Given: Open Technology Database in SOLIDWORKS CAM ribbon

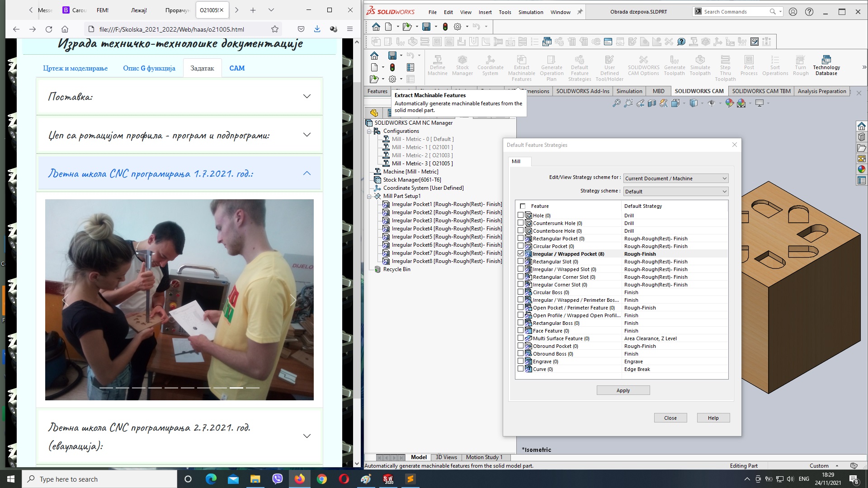Looking at the screenshot, I should click(826, 66).
